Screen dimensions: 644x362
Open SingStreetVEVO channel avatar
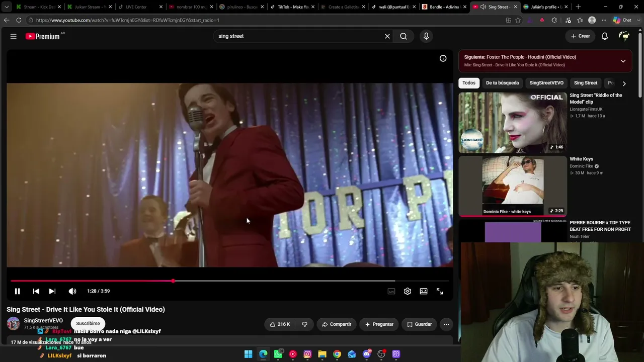coord(13,323)
